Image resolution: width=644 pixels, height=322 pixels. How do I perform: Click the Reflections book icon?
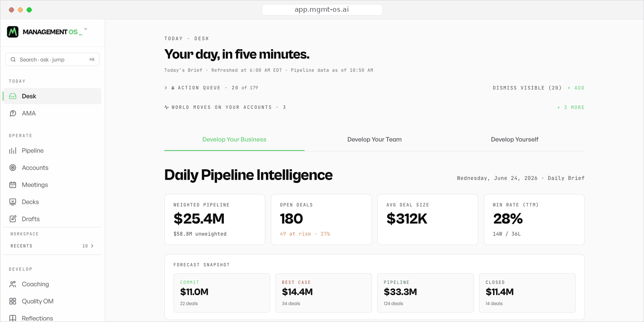13,318
